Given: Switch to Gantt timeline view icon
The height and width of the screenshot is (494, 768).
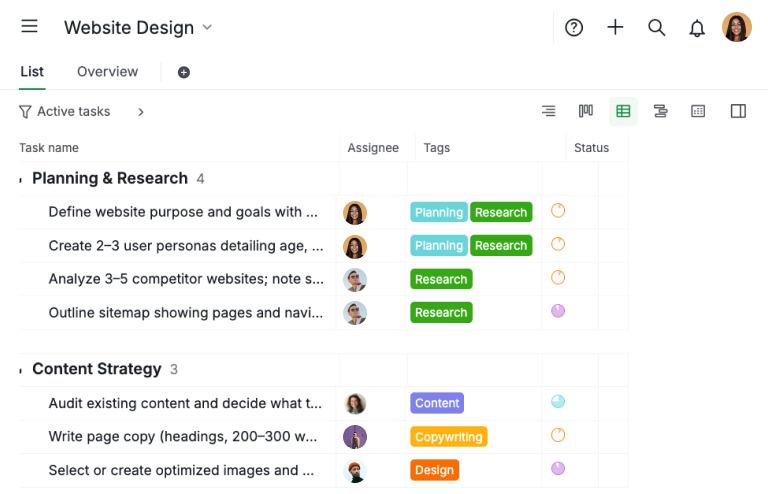Looking at the screenshot, I should 660,111.
